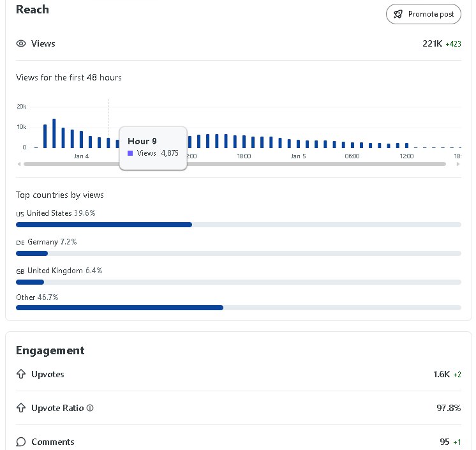Click the Germany views percentage bar
Viewport: 476px width, 450px height.
[32, 253]
